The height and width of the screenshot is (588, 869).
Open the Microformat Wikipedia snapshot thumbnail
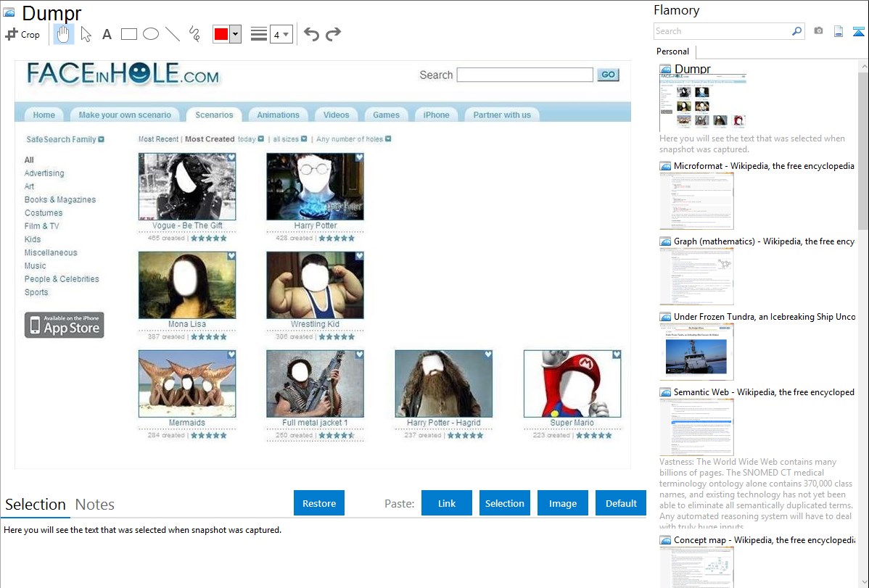696,201
